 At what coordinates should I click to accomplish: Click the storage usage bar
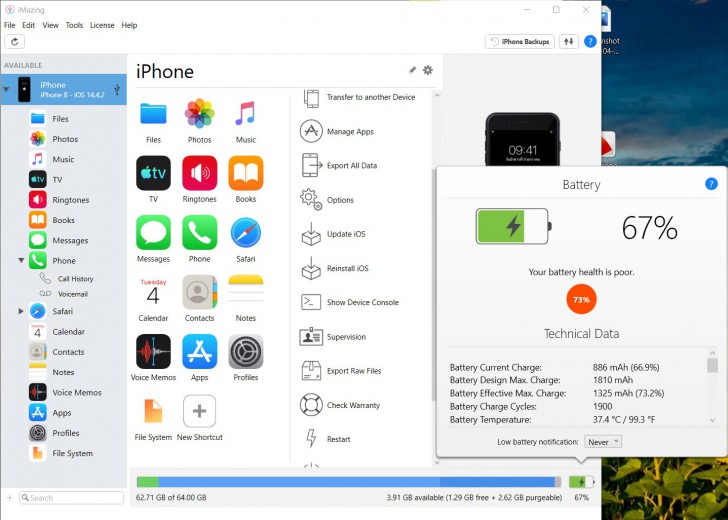click(349, 481)
